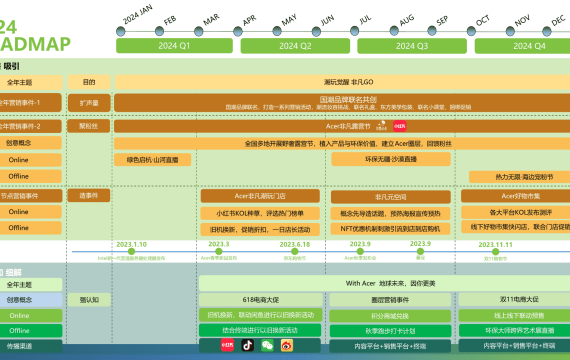Click the red Xiaohongshu badge beside Acer非凡露营节
This screenshot has height=360, width=570.
(x=400, y=126)
